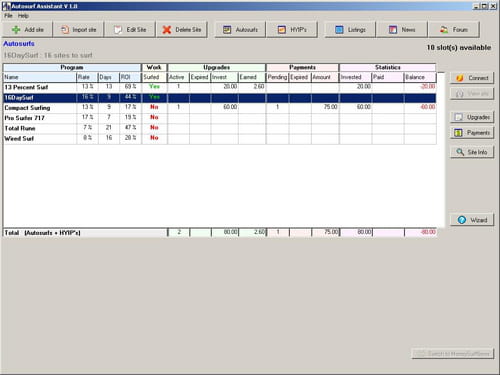Viewport: 500px width, 375px height.
Task: Open Import site from toolbar
Action: (78, 30)
